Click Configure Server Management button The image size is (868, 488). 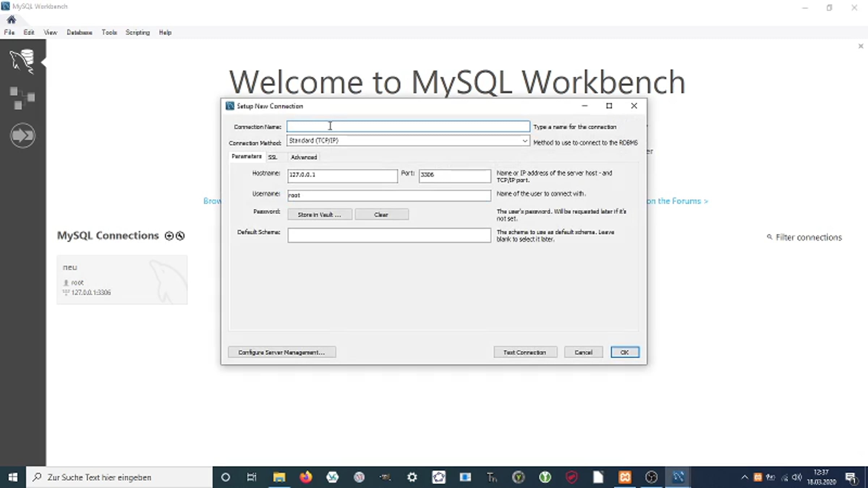click(282, 352)
